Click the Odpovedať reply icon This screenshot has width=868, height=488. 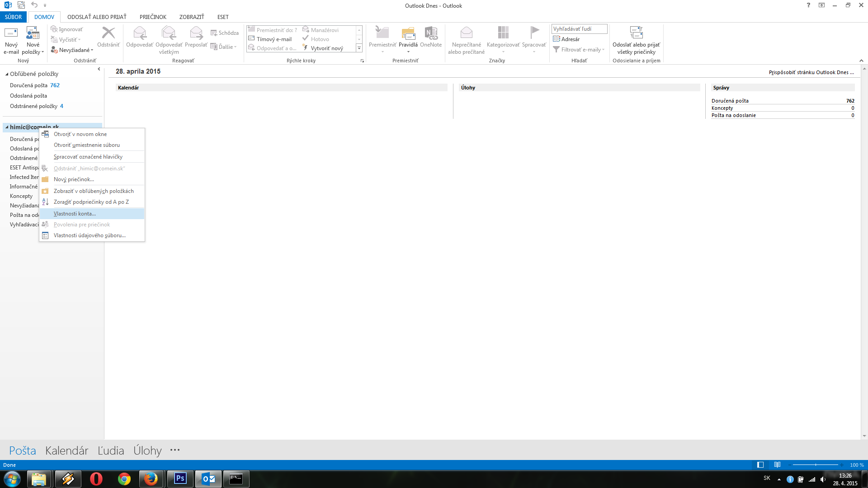[140, 33]
